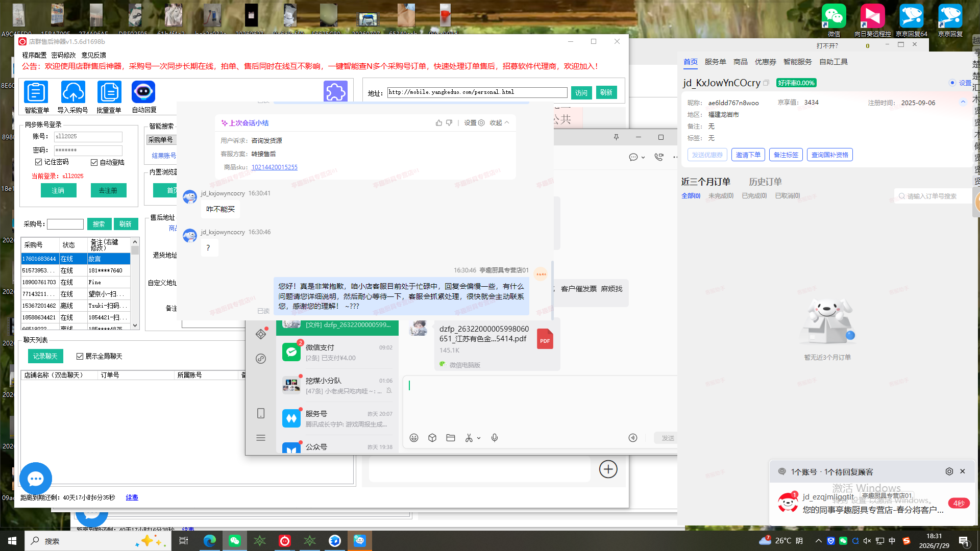Open the 意见反馈 menu
This screenshot has width=980, height=551.
tap(94, 55)
